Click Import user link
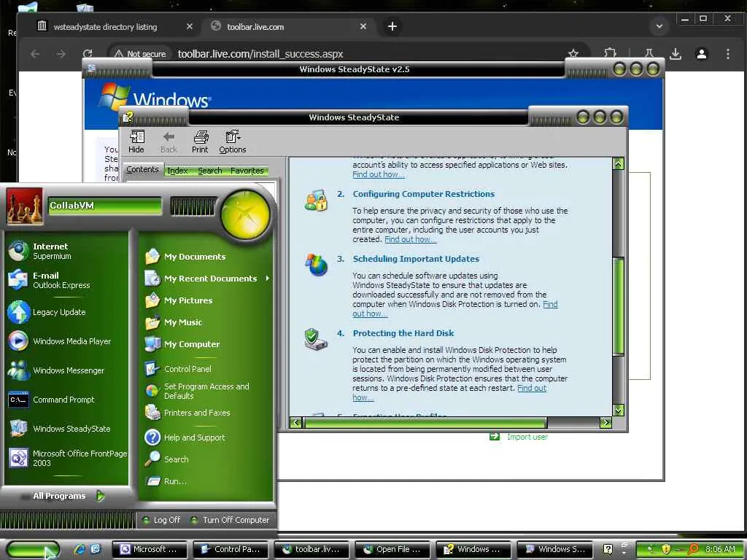 527,437
